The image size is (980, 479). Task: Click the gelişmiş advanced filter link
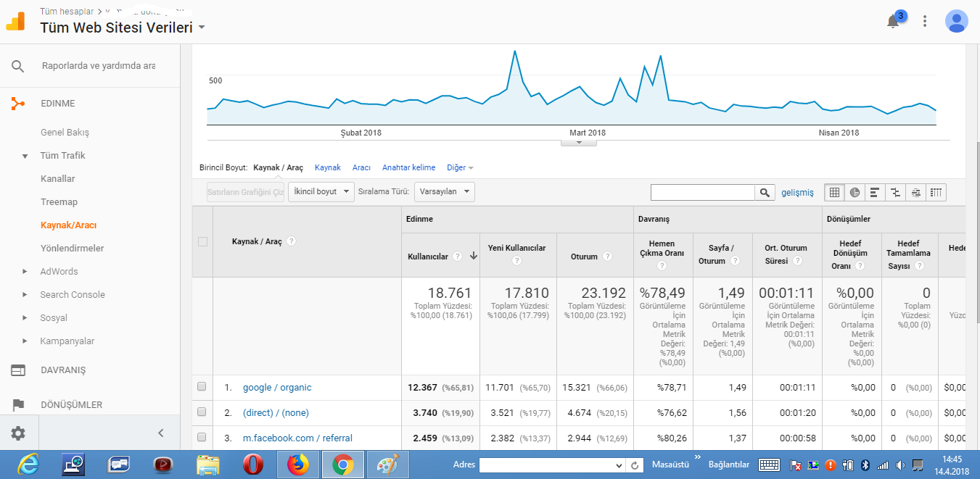click(798, 192)
